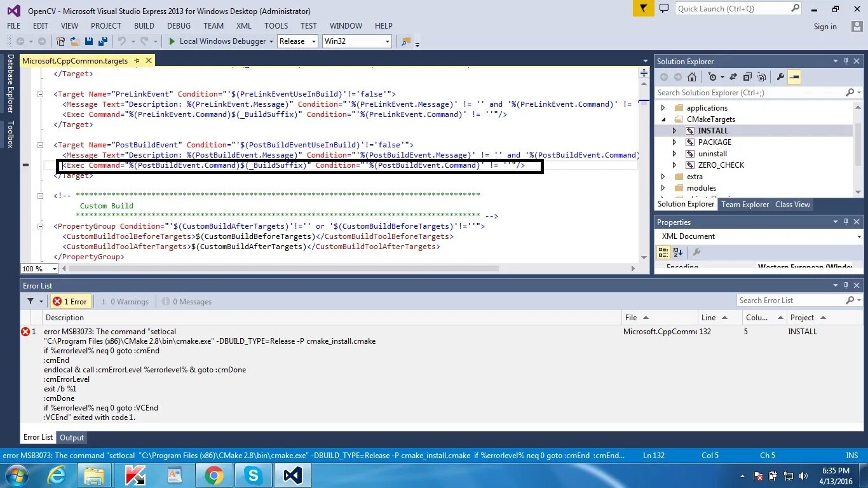Collapse the CMakeTargets folder node

pos(663,119)
